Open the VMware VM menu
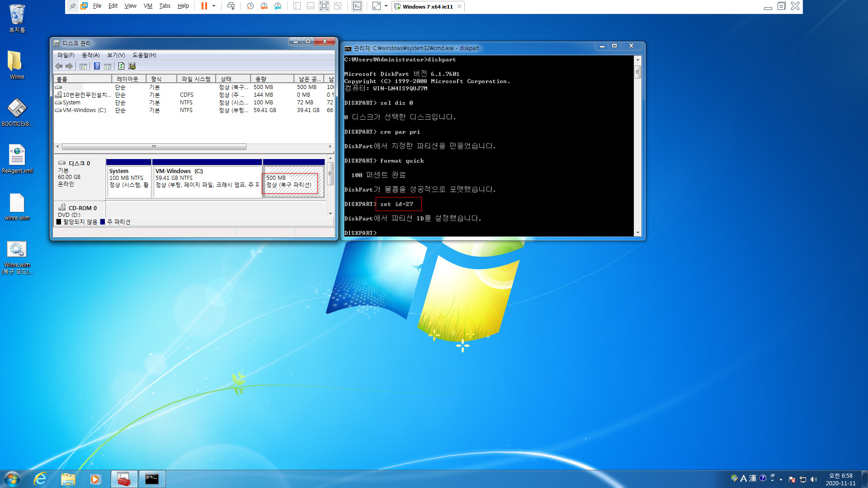Viewport: 868px width, 488px height. click(x=148, y=6)
